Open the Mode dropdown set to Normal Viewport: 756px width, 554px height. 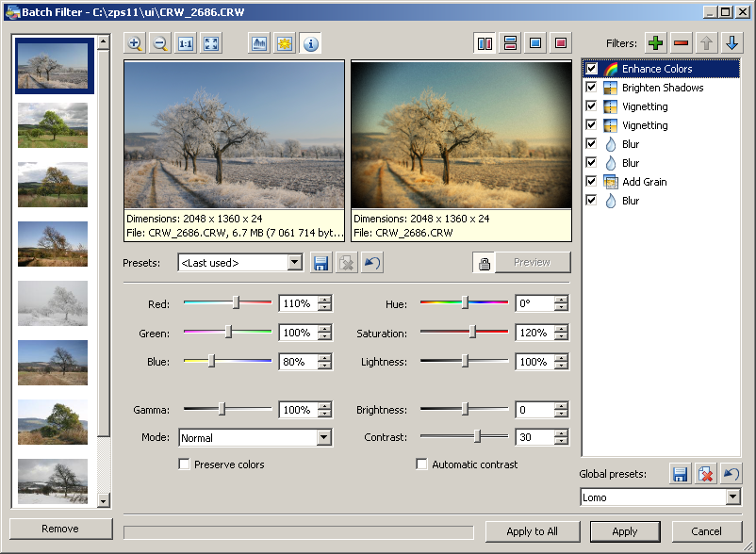323,438
